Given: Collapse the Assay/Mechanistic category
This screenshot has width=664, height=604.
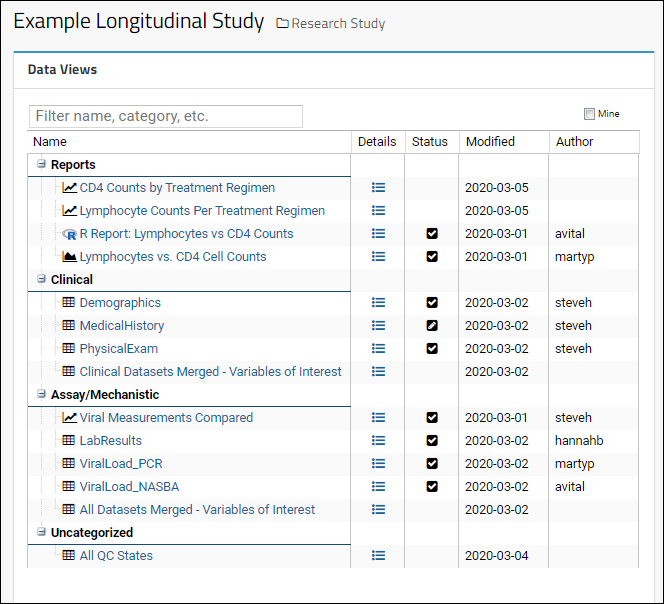Looking at the screenshot, I should click(x=41, y=393).
